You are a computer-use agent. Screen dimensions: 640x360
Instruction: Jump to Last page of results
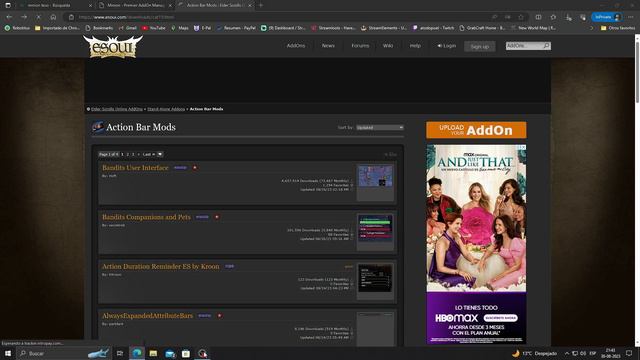click(x=148, y=154)
